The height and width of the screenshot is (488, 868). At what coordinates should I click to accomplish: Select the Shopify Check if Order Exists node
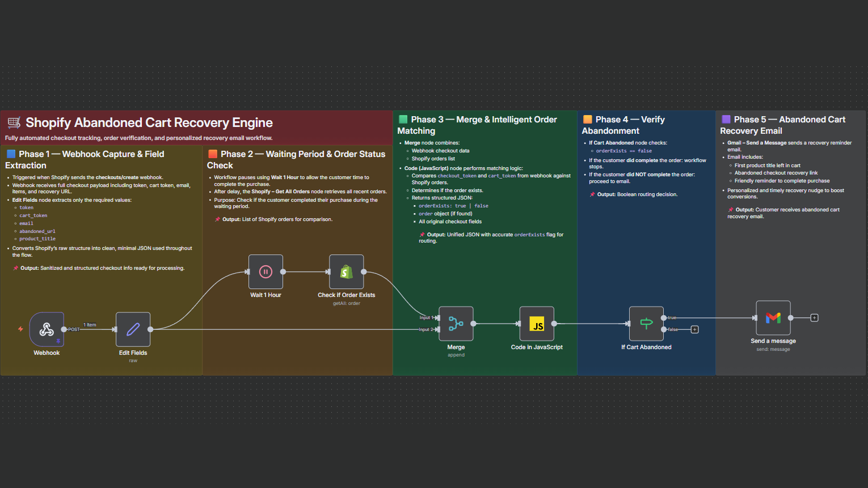346,272
